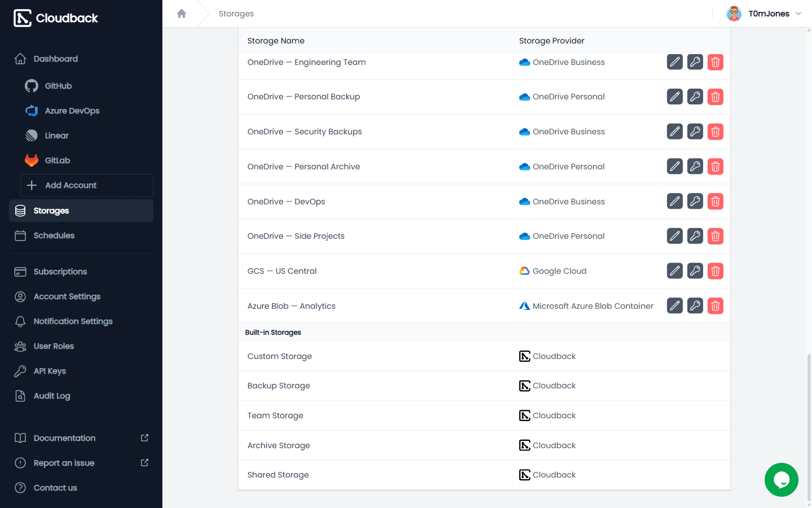Open the Dashboard page
The height and width of the screenshot is (508, 812).
click(81, 59)
